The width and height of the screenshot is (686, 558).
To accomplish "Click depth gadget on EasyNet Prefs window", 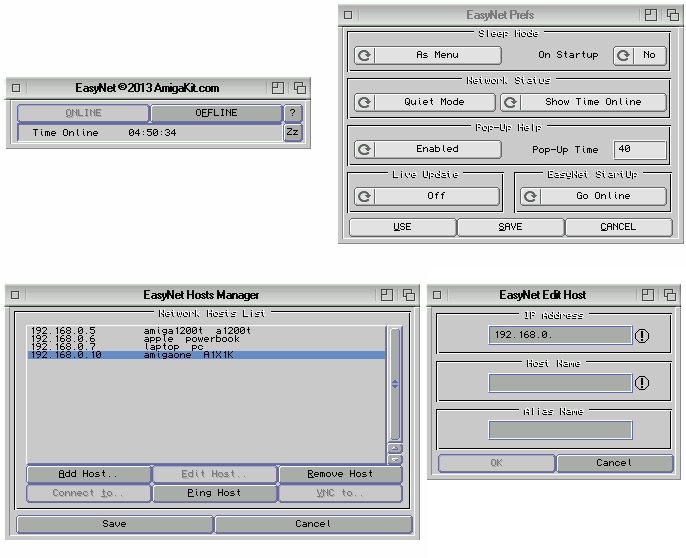I will (x=672, y=15).
